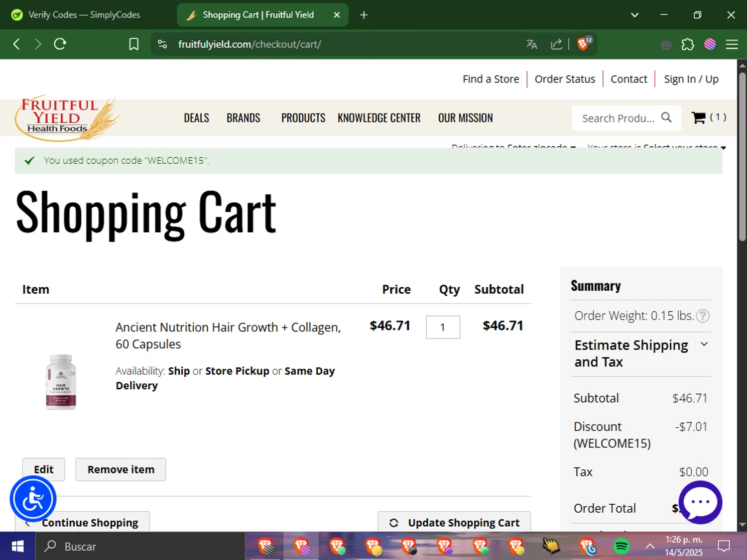Close the Shopping Cart tab
Screen dimensions: 747x560
(337, 15)
